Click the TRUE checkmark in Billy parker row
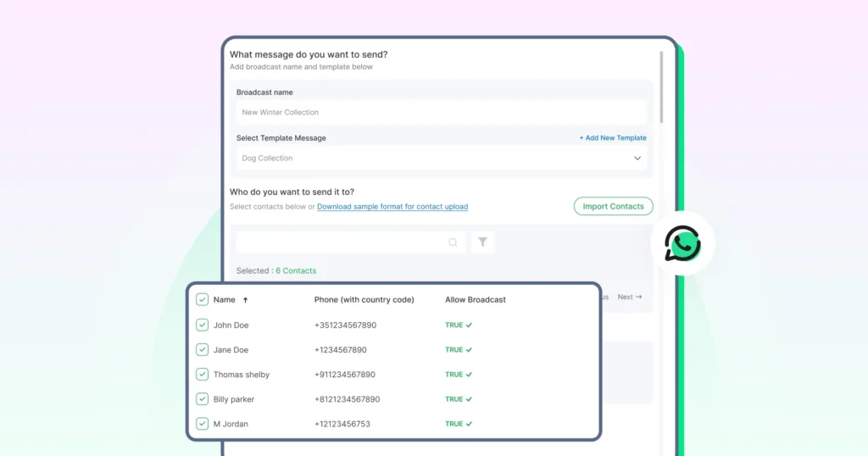Image resolution: width=868 pixels, height=456 pixels. [469, 399]
